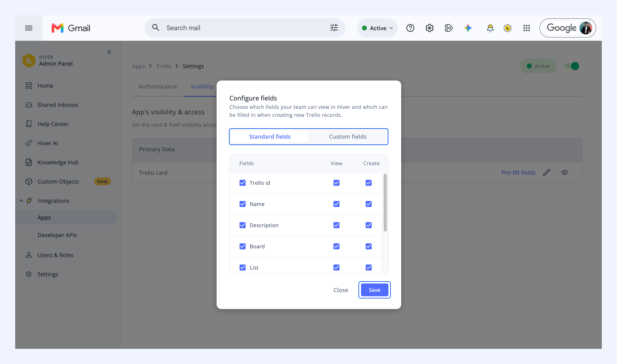Select Apps under Integrations
617x364 pixels.
66,217
